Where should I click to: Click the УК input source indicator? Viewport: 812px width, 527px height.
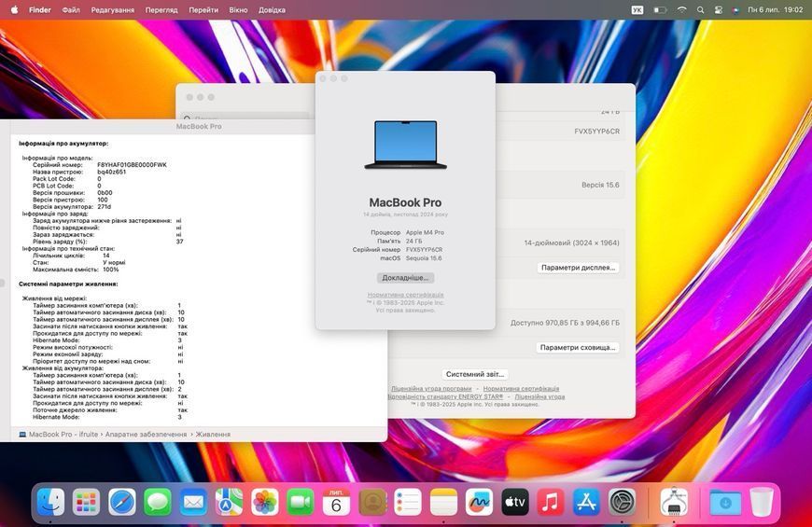click(637, 9)
